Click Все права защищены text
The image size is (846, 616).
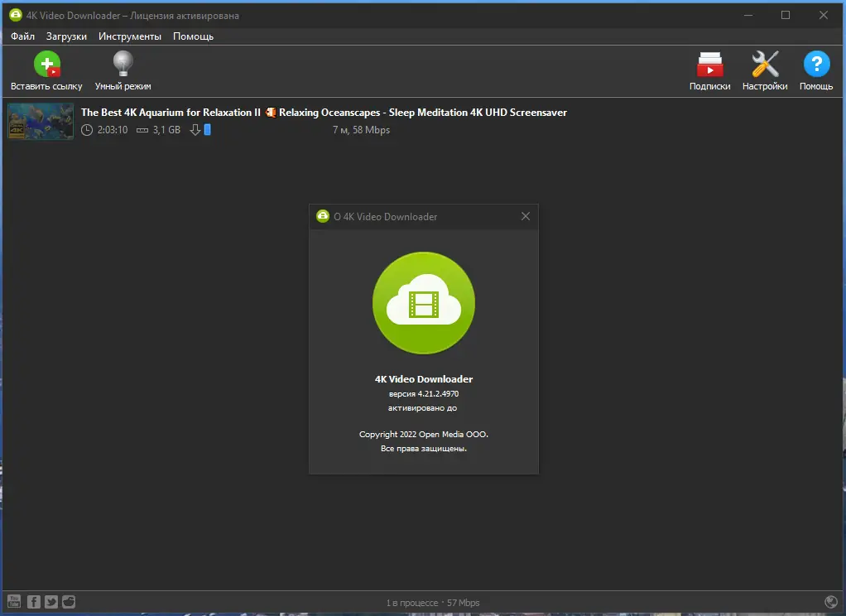[424, 448]
